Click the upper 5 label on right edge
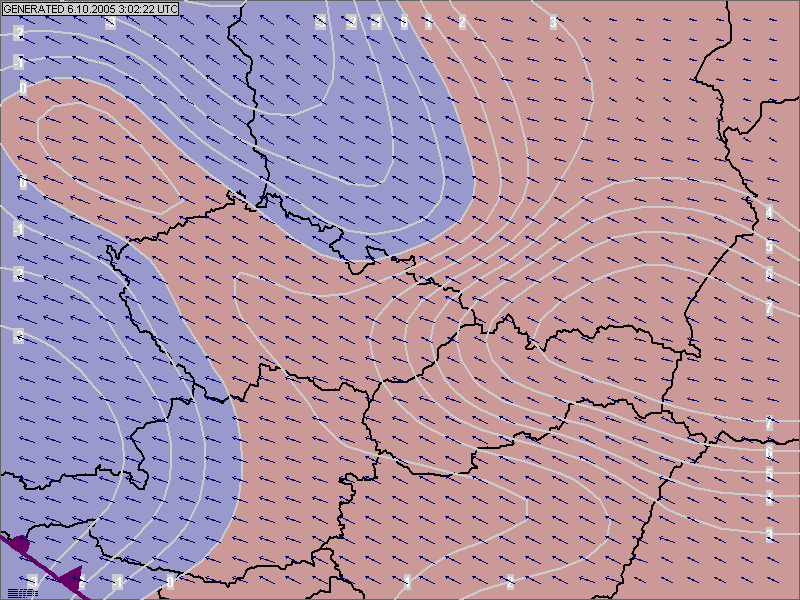Image resolution: width=800 pixels, height=600 pixels. tap(769, 246)
